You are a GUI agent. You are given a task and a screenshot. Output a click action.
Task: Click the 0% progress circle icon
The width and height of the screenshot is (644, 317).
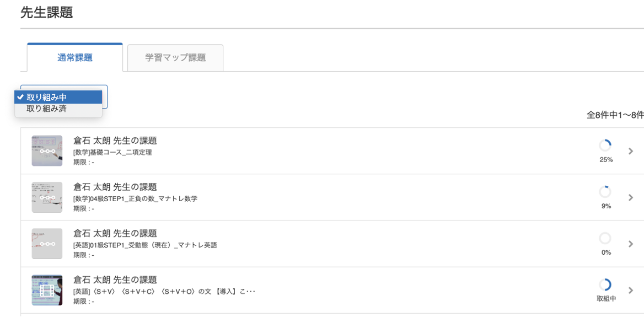pyautogui.click(x=605, y=238)
